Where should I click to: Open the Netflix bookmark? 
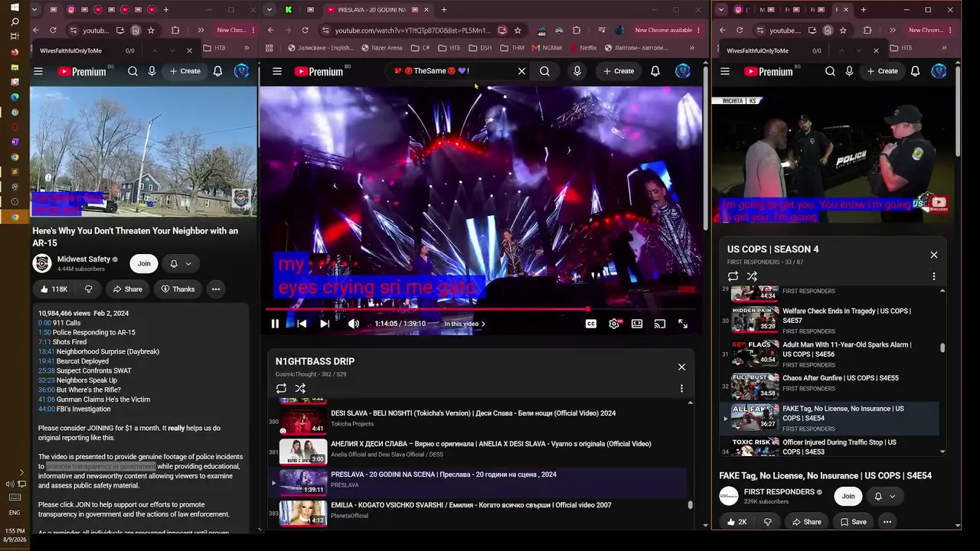click(x=583, y=47)
